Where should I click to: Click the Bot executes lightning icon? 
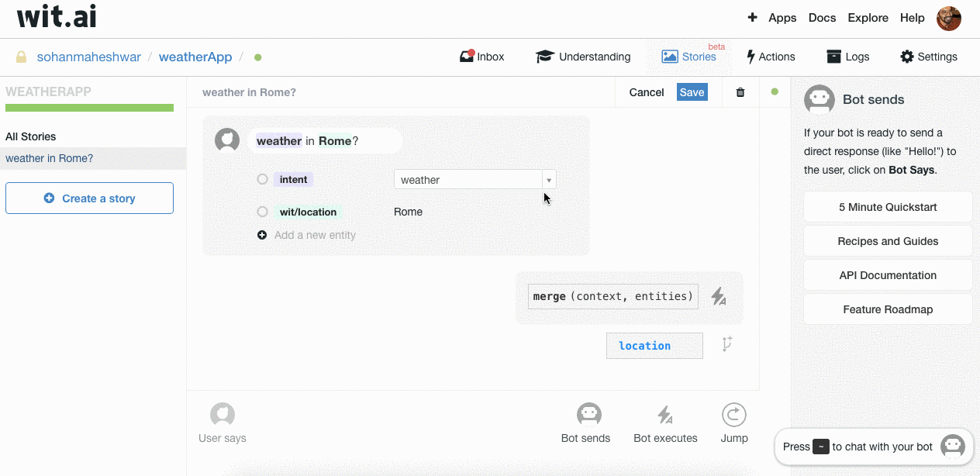(x=665, y=415)
